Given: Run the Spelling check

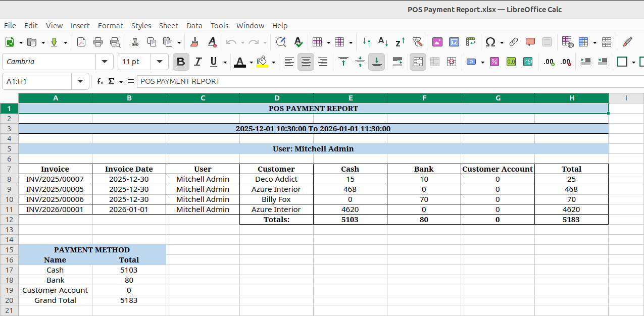Looking at the screenshot, I should (298, 42).
